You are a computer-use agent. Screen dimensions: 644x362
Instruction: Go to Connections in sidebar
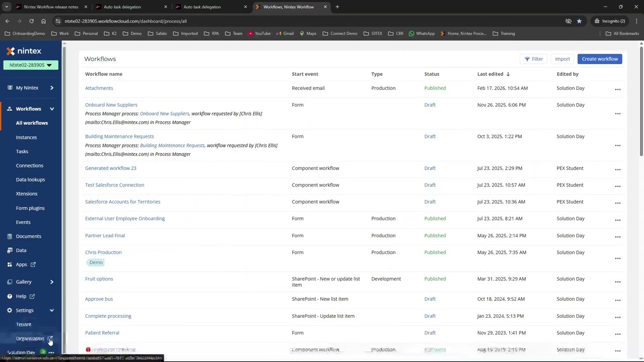click(30, 165)
